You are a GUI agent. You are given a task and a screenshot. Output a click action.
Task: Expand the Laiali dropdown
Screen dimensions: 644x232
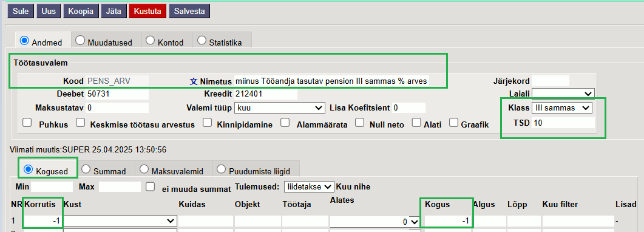(x=563, y=94)
